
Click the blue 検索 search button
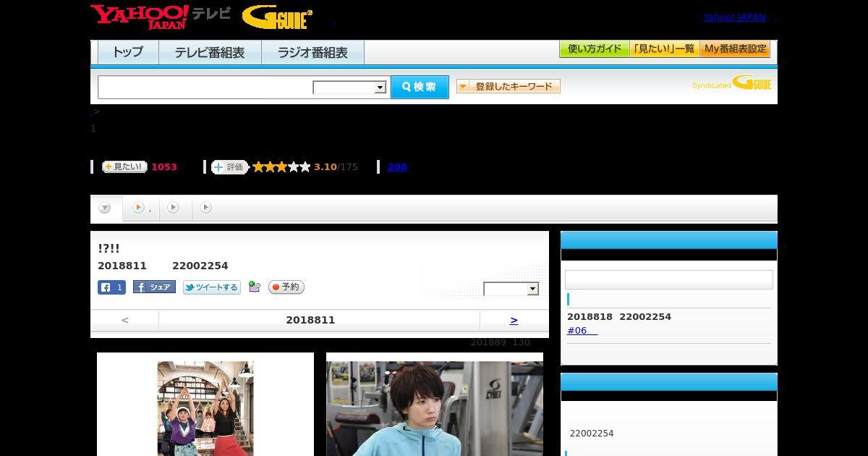click(420, 87)
